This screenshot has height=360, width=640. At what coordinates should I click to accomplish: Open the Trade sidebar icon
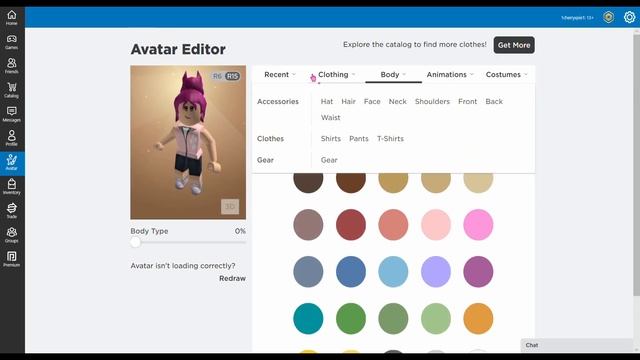coord(12,211)
